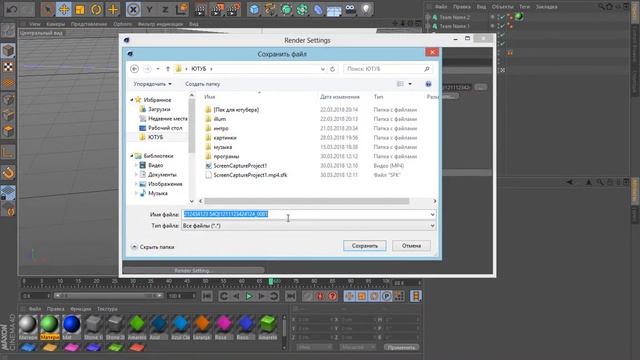Open the address bar history dropdown
This screenshot has height=360, width=640.
pos(322,69)
